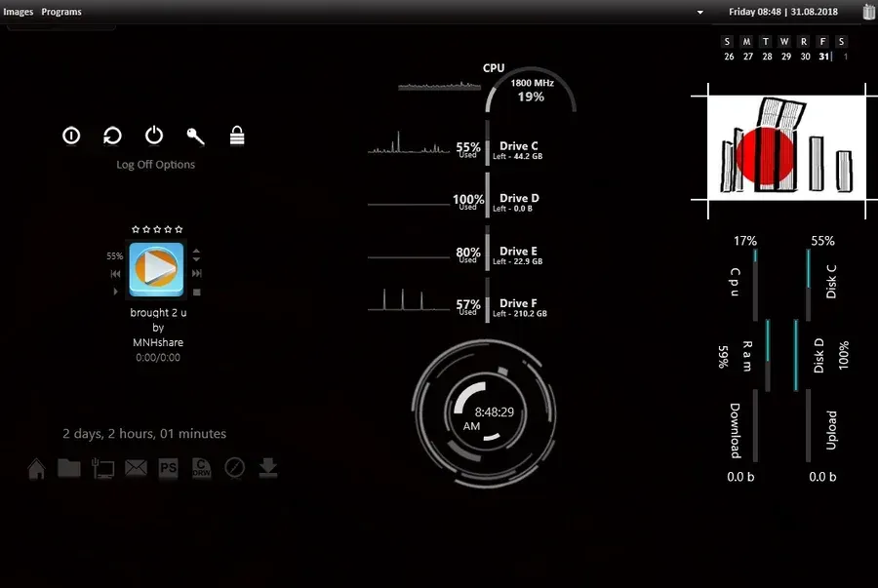
Task: Select date 31 in the calendar
Action: (823, 57)
